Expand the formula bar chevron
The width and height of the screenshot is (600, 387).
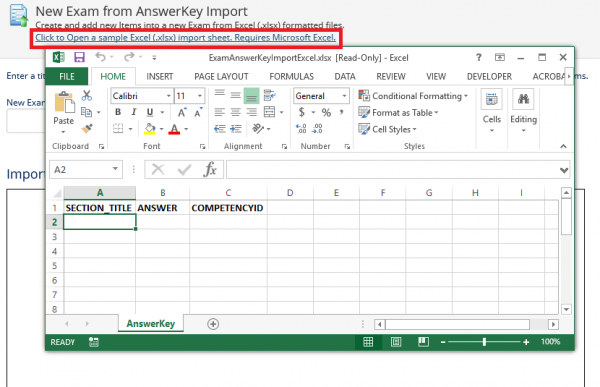click(x=564, y=170)
